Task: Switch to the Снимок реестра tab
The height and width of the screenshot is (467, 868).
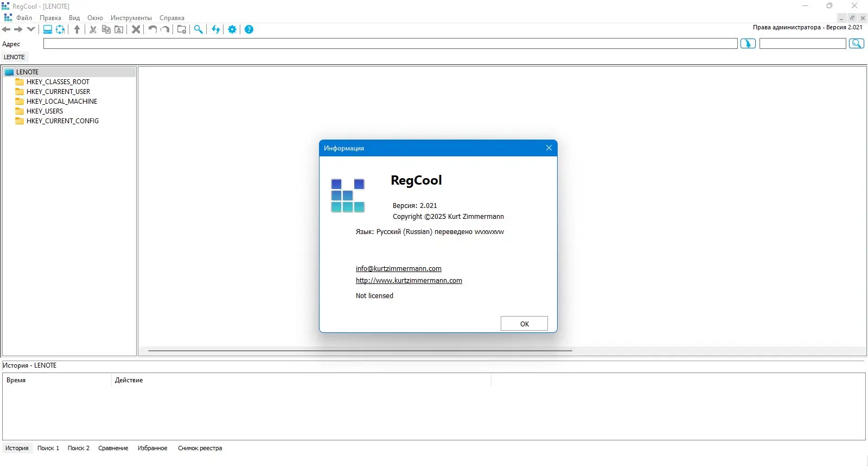Action: pyautogui.click(x=200, y=448)
